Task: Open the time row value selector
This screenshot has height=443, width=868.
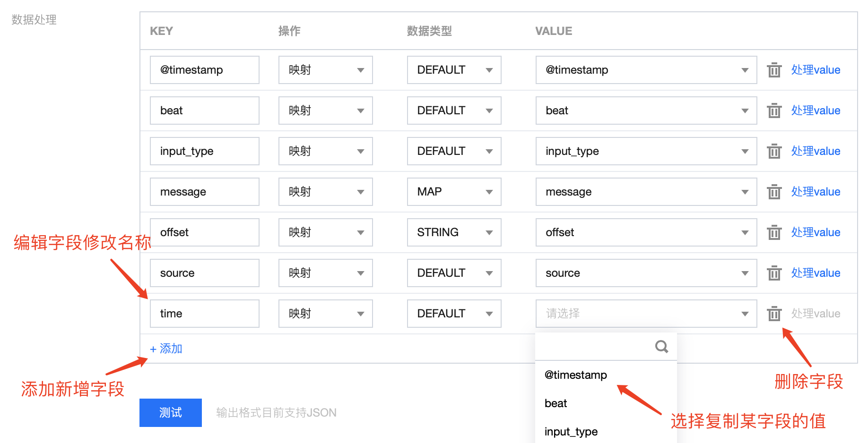Action: (646, 314)
